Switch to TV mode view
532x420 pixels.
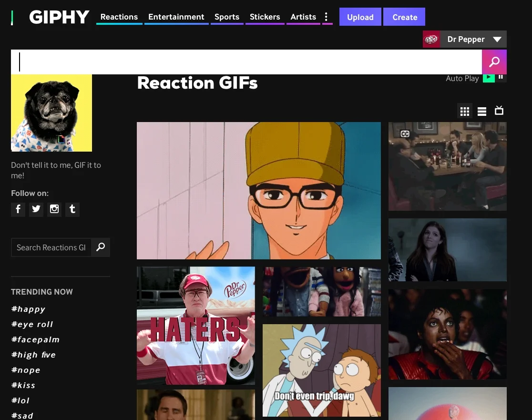499,110
